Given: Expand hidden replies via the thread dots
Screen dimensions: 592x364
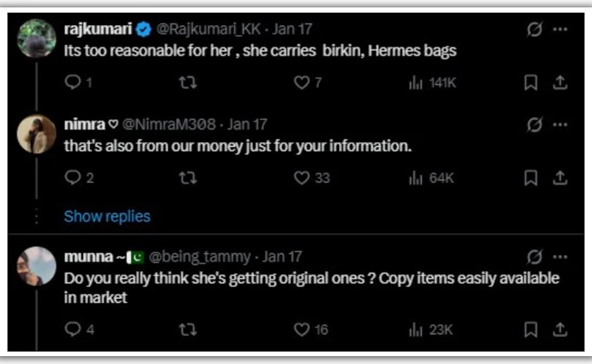Looking at the screenshot, I should [37, 216].
